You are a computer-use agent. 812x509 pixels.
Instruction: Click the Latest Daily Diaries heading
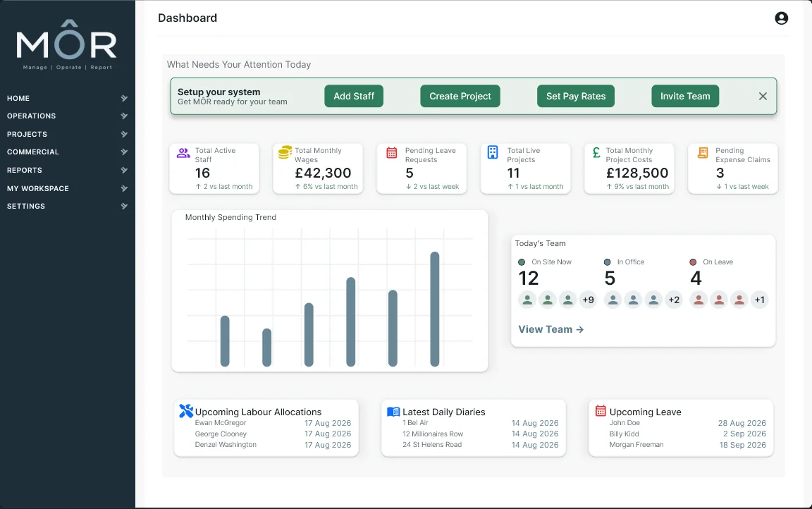coord(444,412)
